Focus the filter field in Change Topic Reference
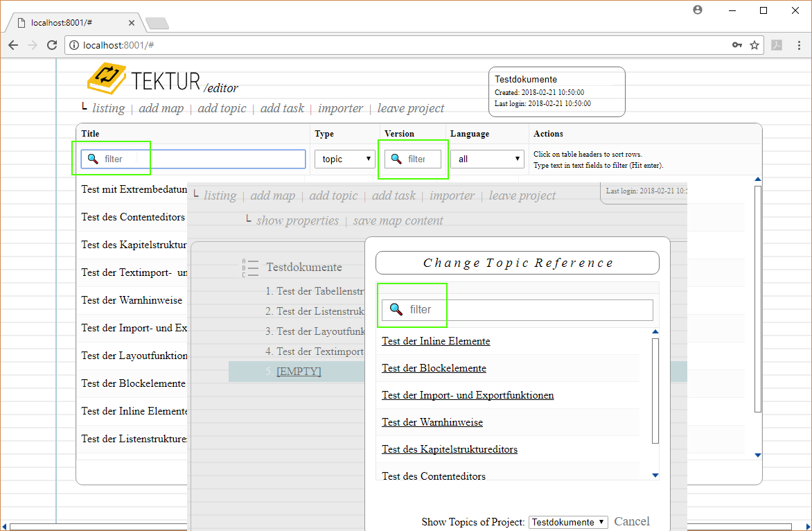The width and height of the screenshot is (812, 531). coord(527,310)
